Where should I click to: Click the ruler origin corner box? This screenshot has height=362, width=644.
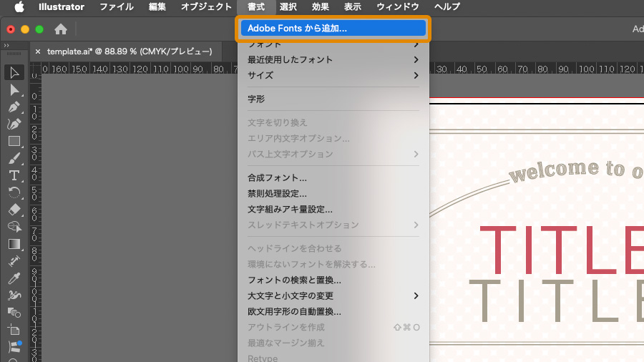tap(35, 68)
